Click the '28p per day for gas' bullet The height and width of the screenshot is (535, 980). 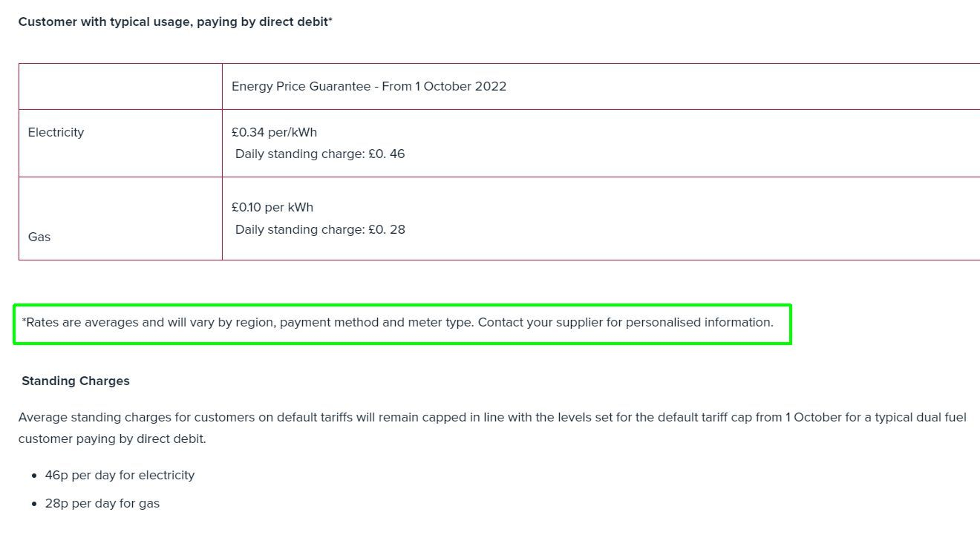tap(102, 503)
